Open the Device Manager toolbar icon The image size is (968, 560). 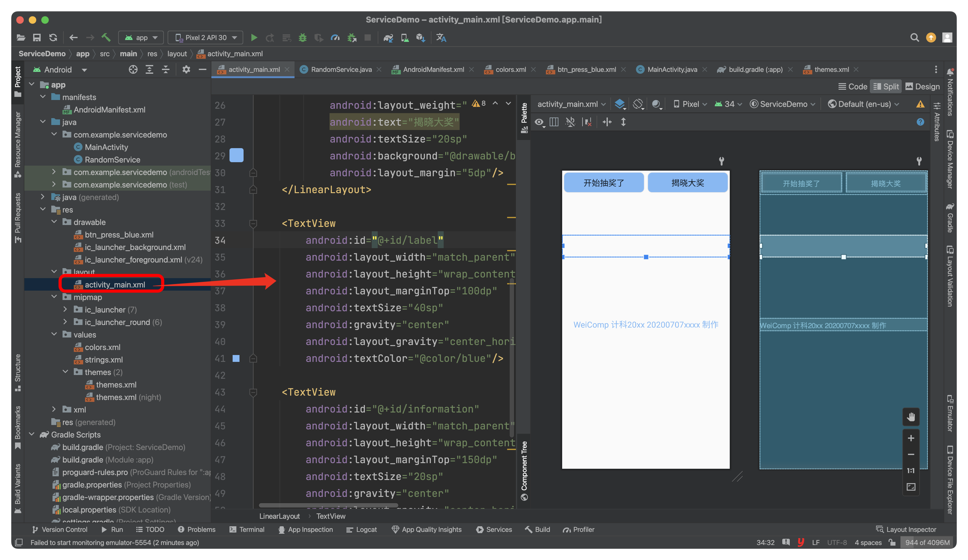tap(405, 37)
